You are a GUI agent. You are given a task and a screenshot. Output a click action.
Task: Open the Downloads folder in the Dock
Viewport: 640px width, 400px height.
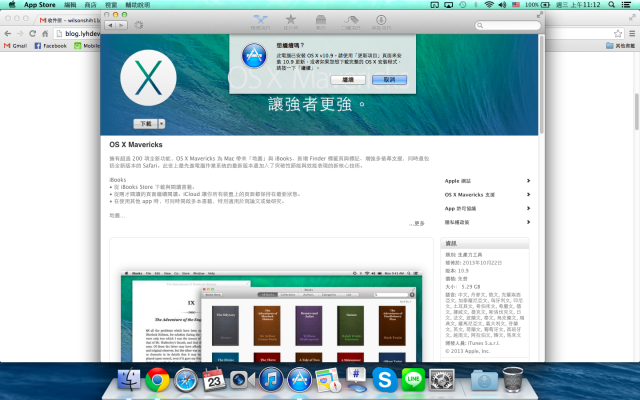tap(484, 380)
